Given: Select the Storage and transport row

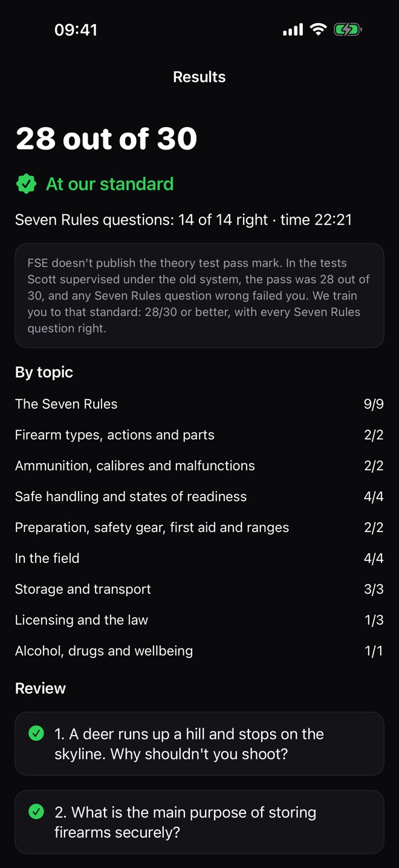Looking at the screenshot, I should [x=199, y=589].
